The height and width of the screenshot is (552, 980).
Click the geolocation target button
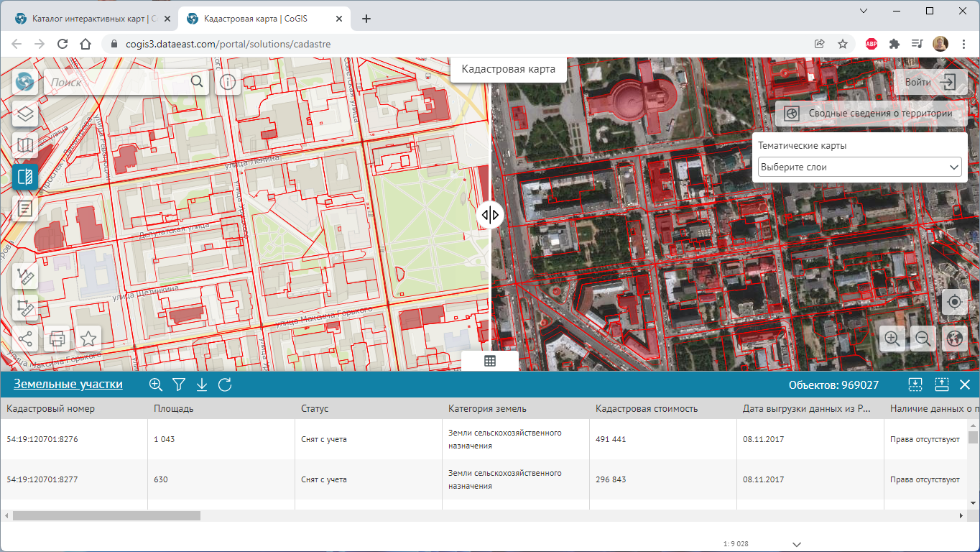[954, 302]
